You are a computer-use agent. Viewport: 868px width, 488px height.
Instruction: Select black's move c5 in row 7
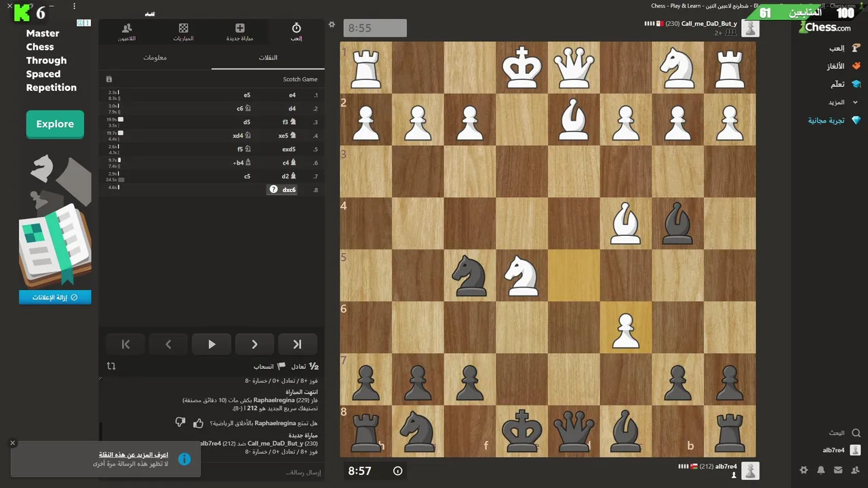(247, 176)
